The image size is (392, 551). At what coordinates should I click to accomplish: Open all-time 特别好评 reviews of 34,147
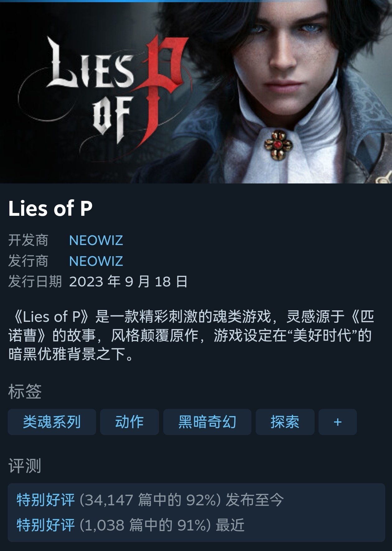pyautogui.click(x=150, y=500)
